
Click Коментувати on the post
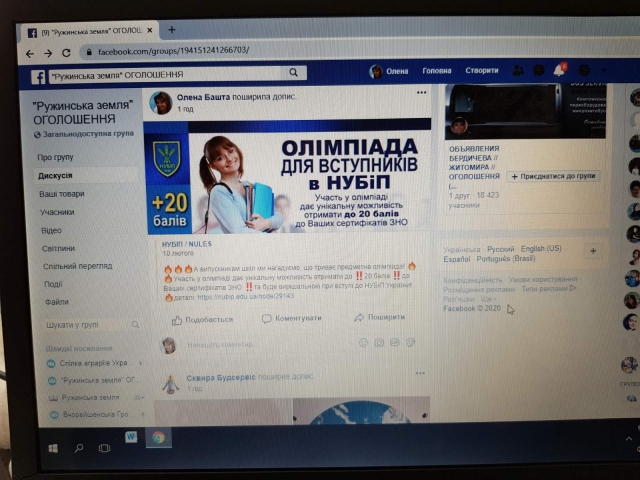tap(291, 318)
